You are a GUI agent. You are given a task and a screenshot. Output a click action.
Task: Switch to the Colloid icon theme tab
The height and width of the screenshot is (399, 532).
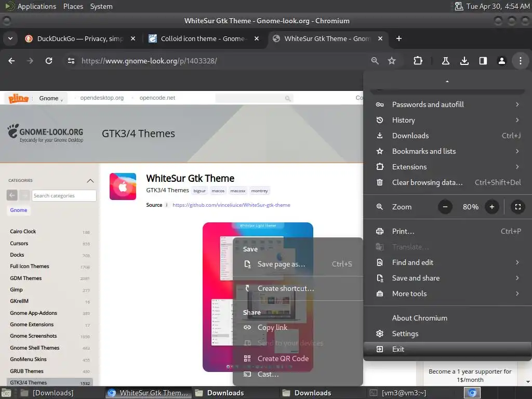203,38
